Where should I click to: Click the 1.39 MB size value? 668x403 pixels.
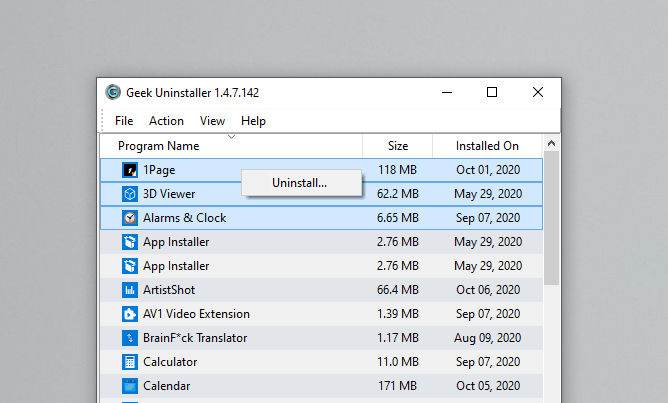397,314
